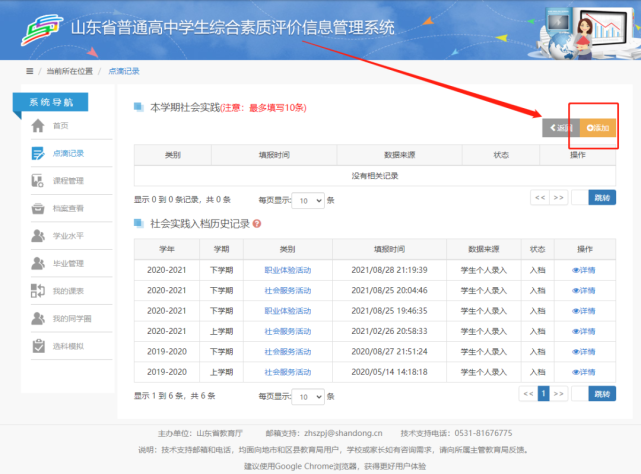Click the 选科模拟 clipboard icon
641x474 pixels.
pos(38,346)
